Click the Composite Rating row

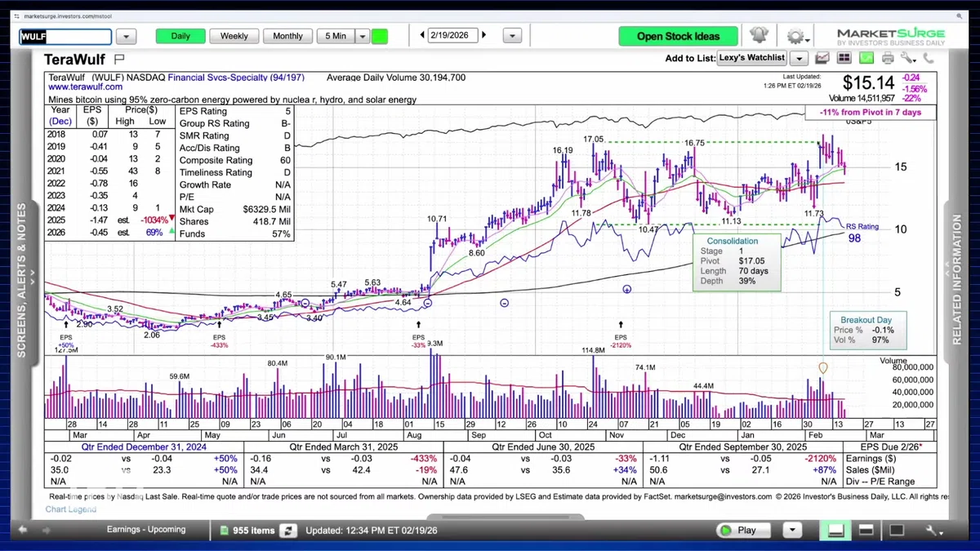pos(235,161)
